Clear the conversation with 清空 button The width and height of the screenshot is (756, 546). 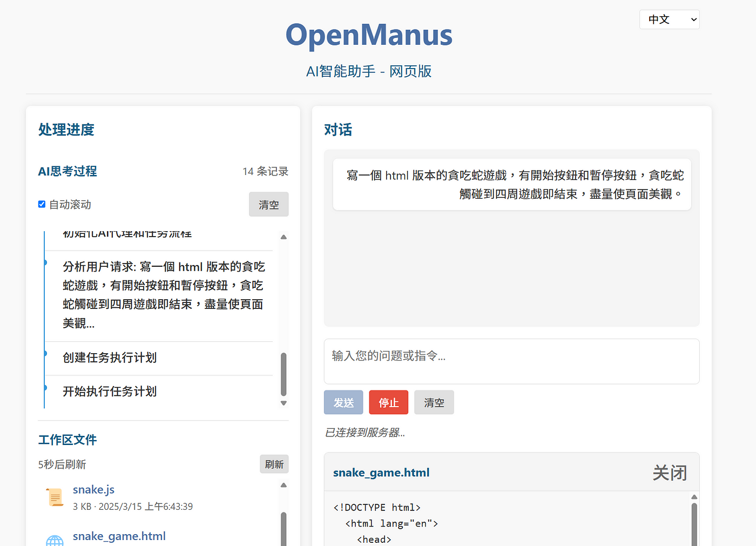434,402
